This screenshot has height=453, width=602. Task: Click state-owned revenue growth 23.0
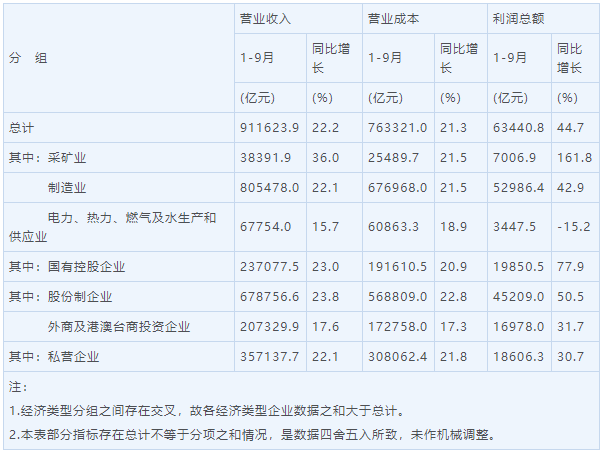click(x=326, y=266)
